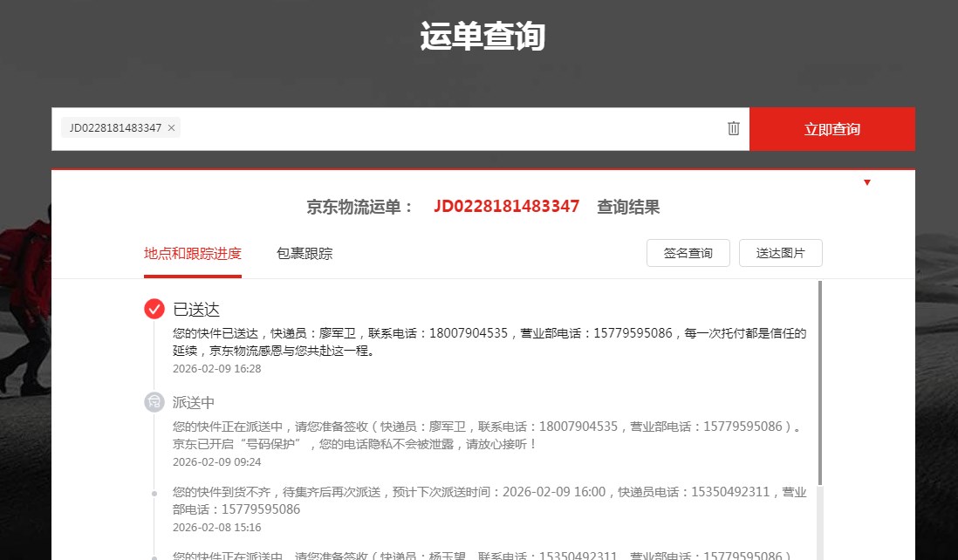Click the red 立即查询 search button
This screenshot has height=560, width=958.
[x=831, y=129]
